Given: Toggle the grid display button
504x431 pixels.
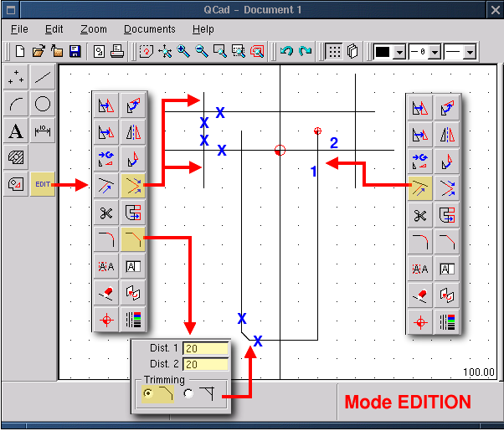Looking at the screenshot, I should point(333,51).
